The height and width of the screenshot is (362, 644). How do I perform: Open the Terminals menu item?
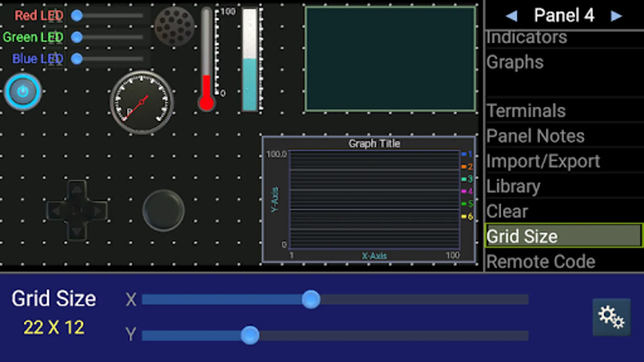point(564,111)
